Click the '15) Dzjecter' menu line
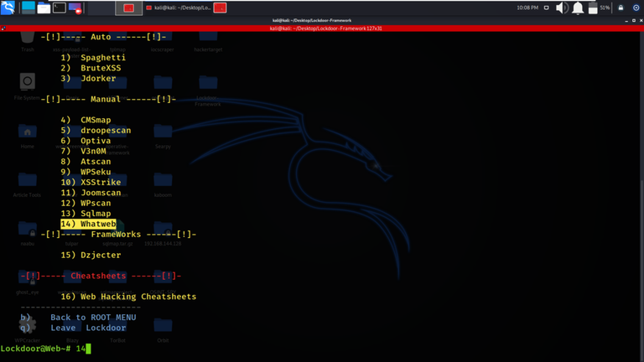The height and width of the screenshot is (362, 644). click(91, 256)
